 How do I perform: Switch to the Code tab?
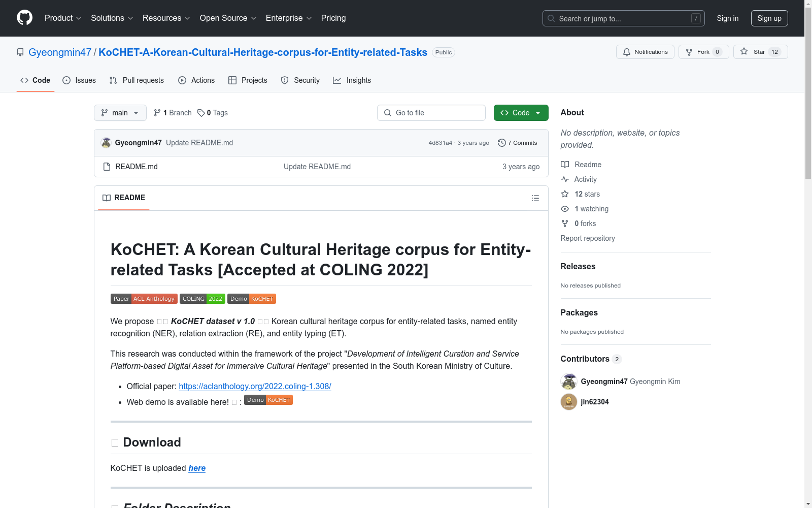point(36,80)
